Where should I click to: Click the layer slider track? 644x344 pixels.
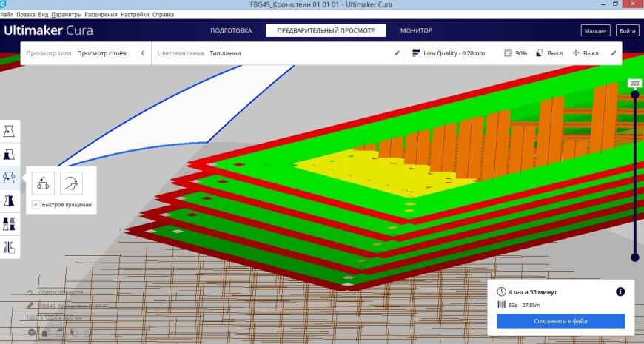click(x=635, y=177)
